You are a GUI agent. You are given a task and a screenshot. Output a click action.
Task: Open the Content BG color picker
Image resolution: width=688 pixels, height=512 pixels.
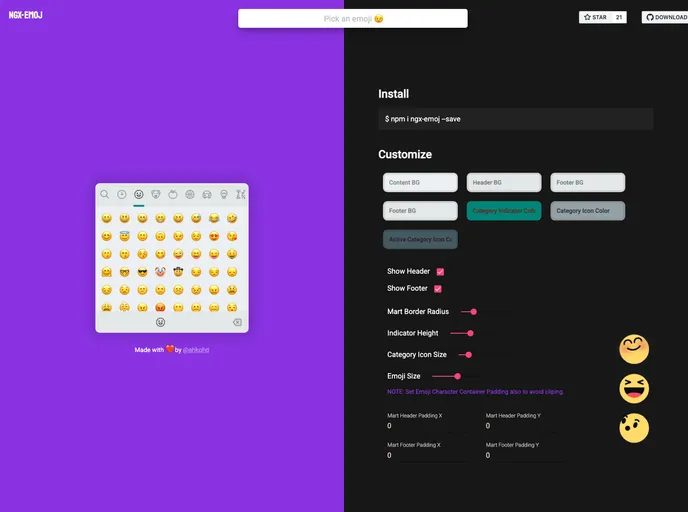[420, 183]
